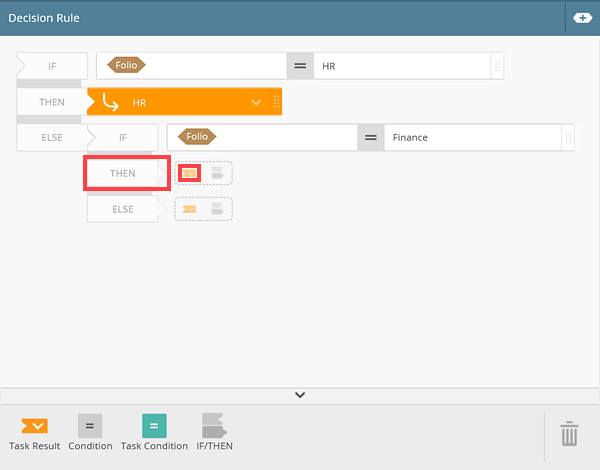This screenshot has width=600, height=470.
Task: Add IF/THEN in nested ELSE placeholder
Action: [x=217, y=209]
